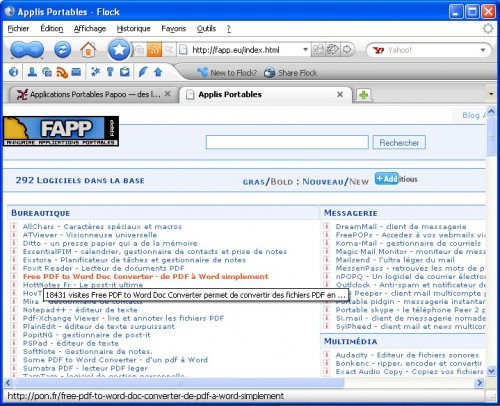Click the orange RSS feed icon in address bar
This screenshot has height=406, width=500.
point(154,50)
